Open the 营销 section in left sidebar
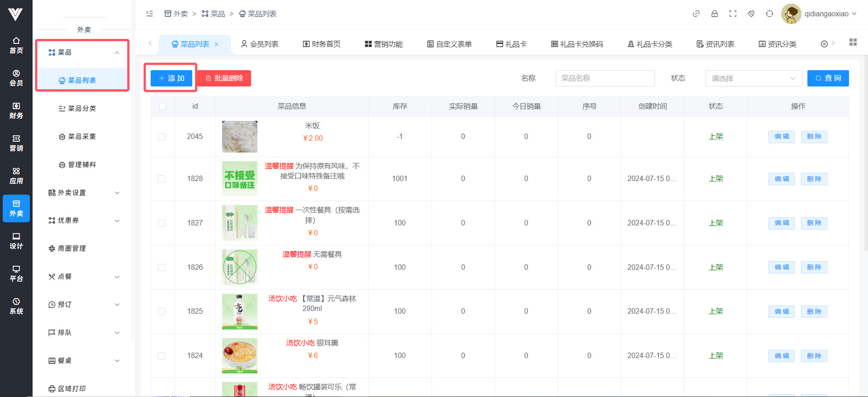 [16, 143]
